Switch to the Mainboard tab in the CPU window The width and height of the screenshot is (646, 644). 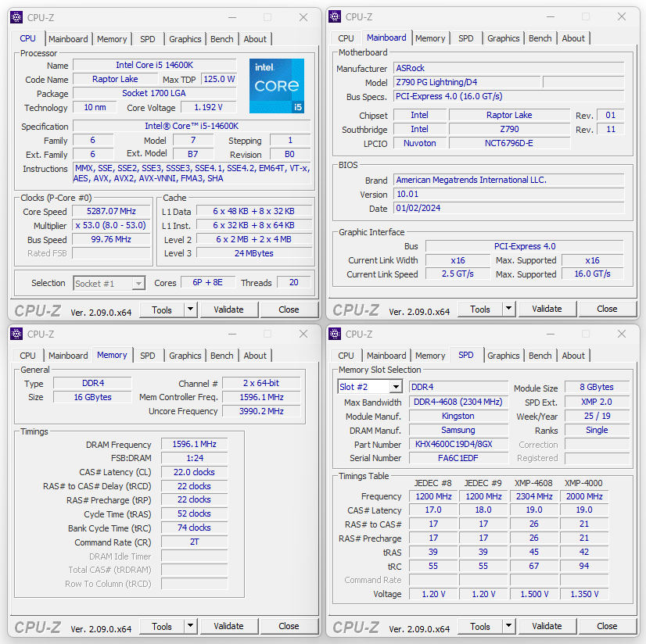[x=68, y=39]
